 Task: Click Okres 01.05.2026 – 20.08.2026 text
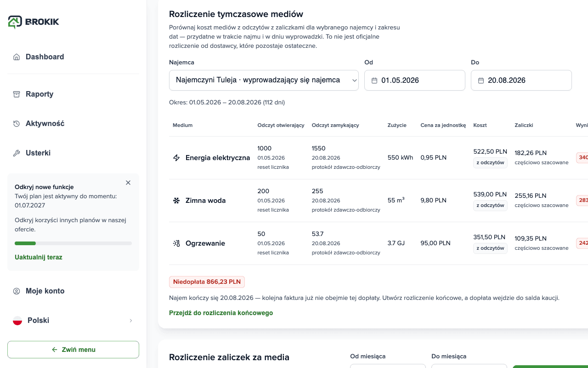tap(227, 102)
